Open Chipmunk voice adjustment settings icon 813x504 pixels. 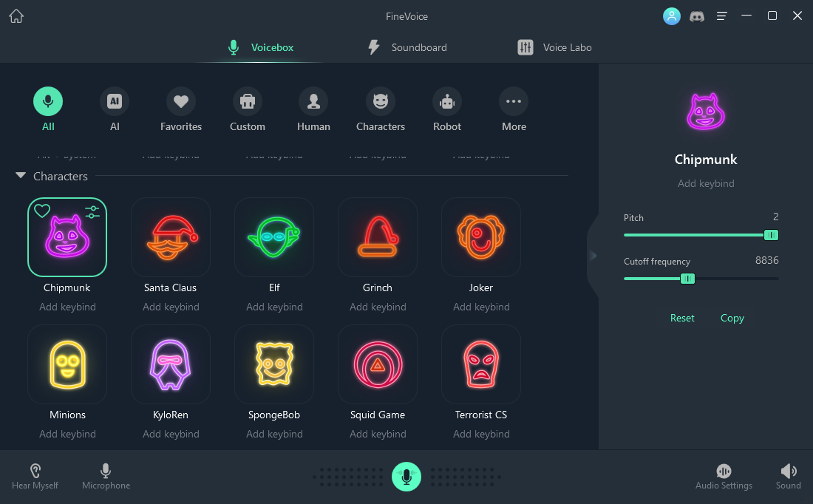tap(92, 211)
